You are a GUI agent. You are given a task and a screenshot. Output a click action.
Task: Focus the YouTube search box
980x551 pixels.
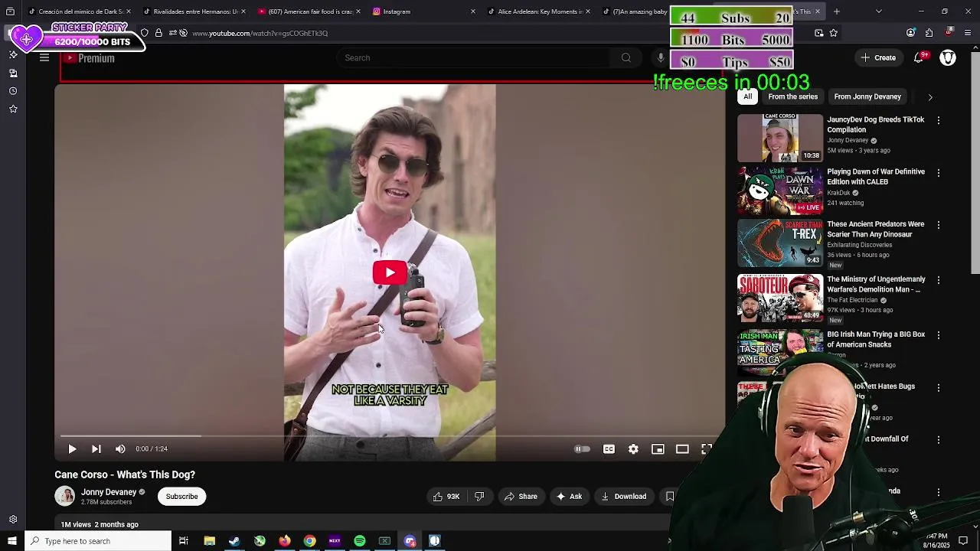(474, 58)
